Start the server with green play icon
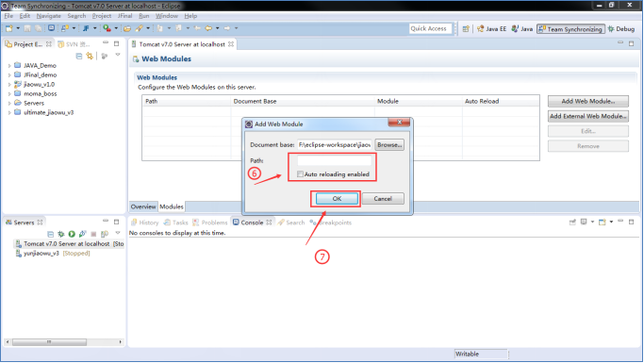The height and width of the screenshot is (363, 644). [x=72, y=234]
